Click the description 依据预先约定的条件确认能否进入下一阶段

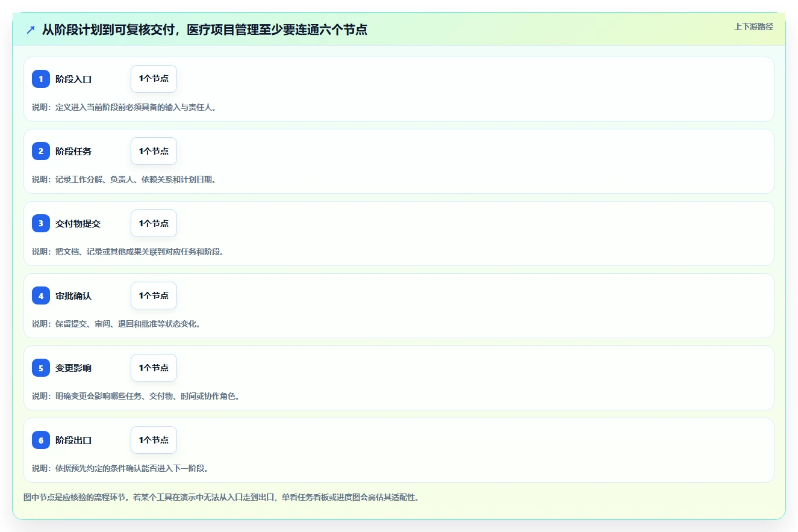tap(120, 468)
